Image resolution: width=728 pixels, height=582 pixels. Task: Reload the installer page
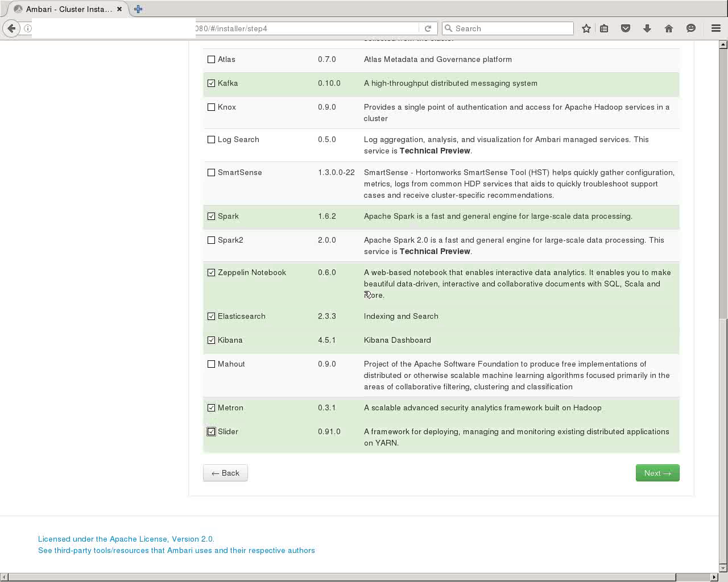[428, 28]
